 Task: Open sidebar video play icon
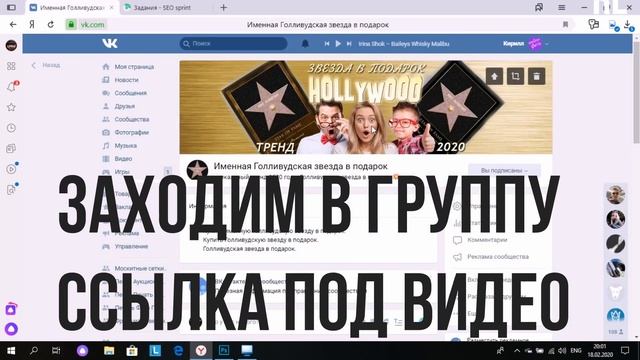tap(11, 169)
